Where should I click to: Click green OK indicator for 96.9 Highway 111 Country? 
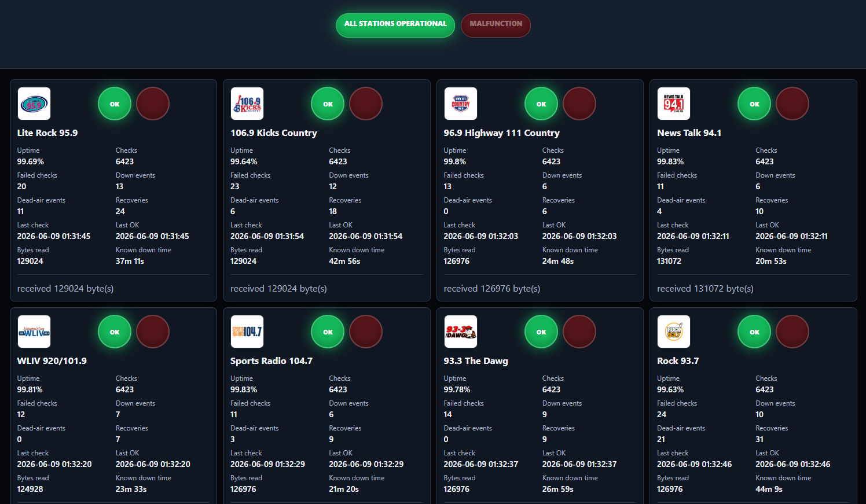click(541, 104)
